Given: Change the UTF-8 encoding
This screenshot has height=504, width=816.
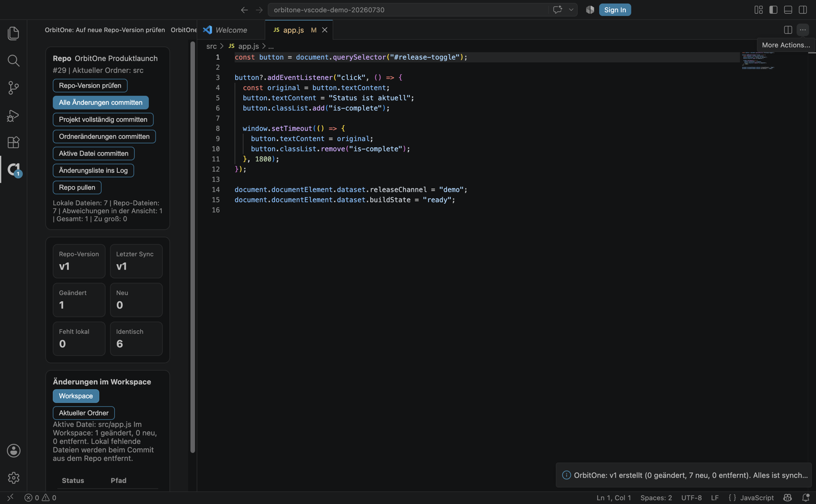Looking at the screenshot, I should coord(692,498).
